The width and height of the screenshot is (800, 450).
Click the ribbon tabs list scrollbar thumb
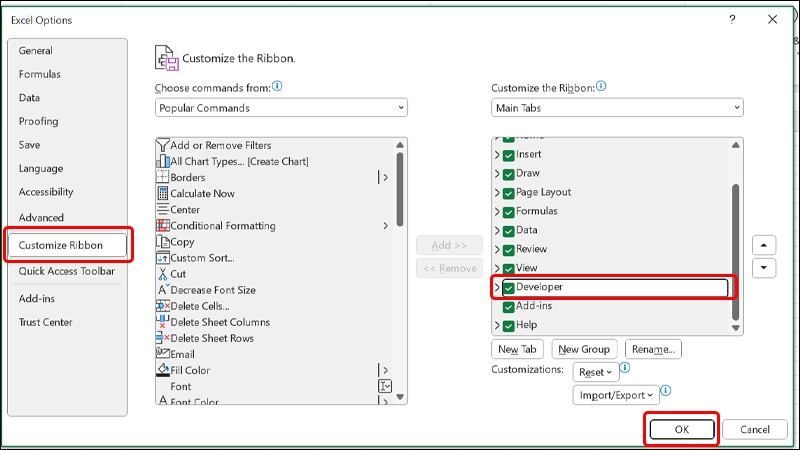pyautogui.click(x=735, y=252)
